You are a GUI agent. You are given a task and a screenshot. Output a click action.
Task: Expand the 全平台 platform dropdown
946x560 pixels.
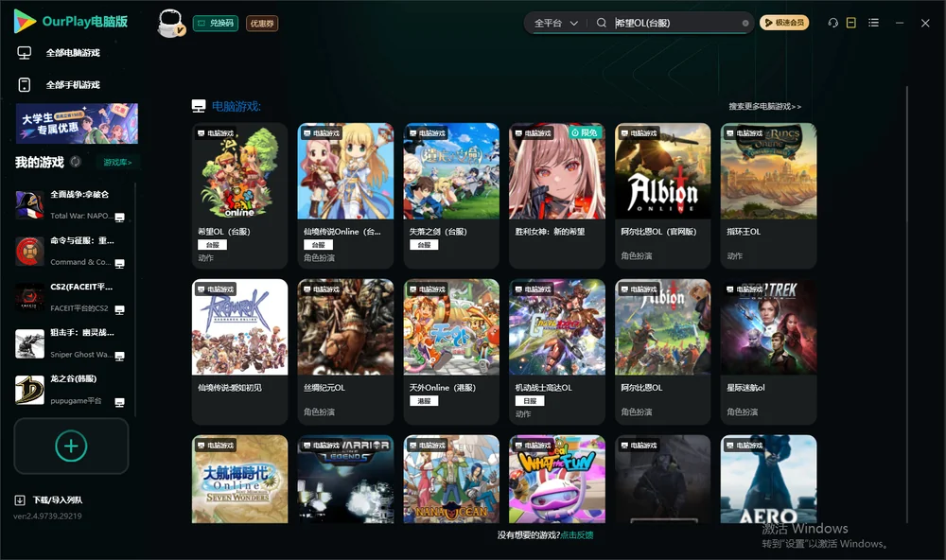555,23
